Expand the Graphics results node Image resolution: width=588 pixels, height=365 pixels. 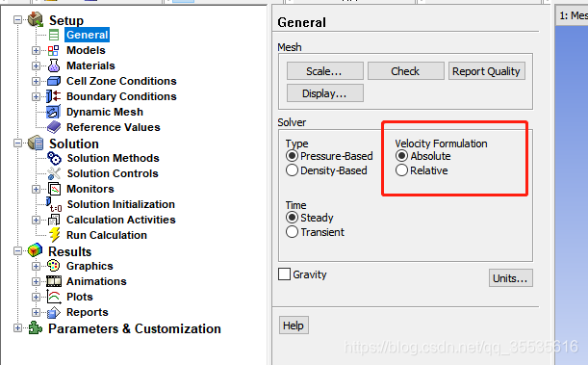coord(36,266)
